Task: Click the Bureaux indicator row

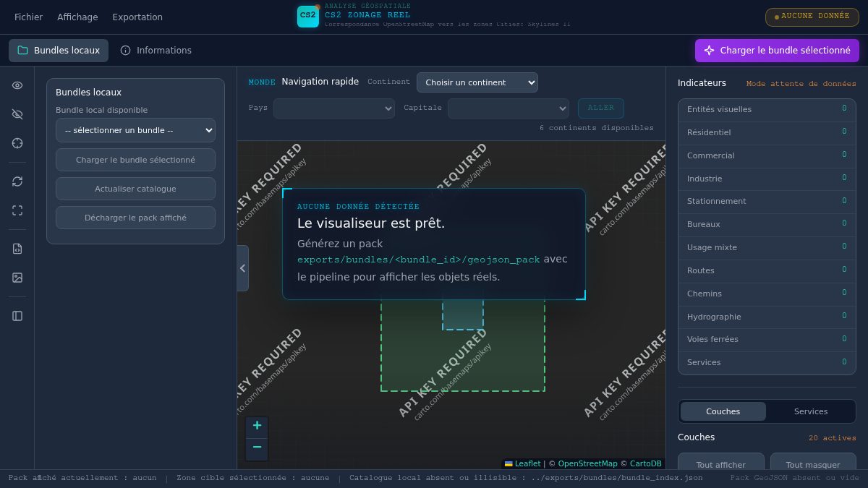Action: [x=767, y=225]
